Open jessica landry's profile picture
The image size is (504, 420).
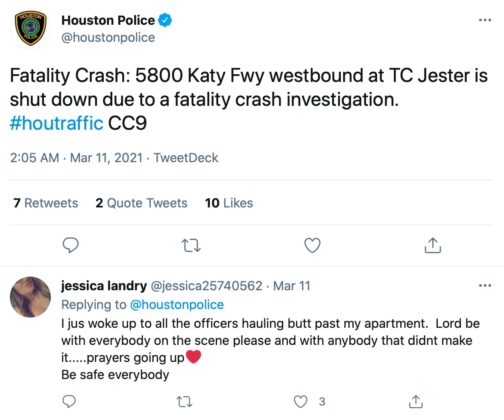coord(30,297)
